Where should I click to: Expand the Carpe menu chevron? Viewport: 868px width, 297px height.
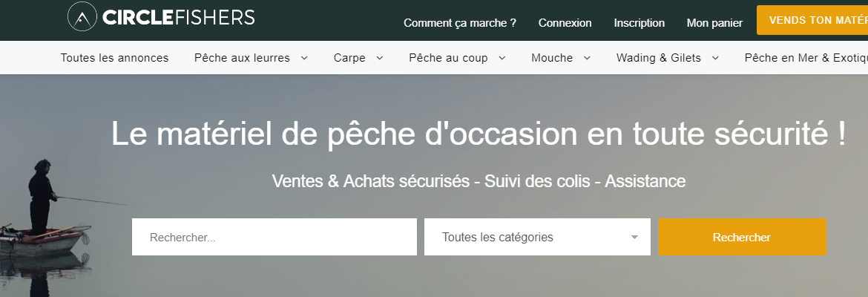point(379,58)
